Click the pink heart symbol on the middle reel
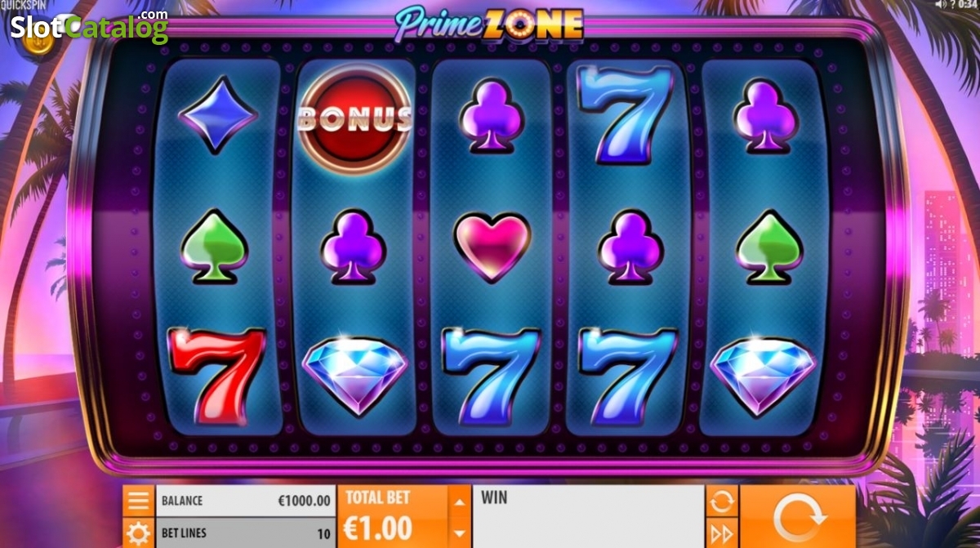This screenshot has height=548, width=980. point(492,245)
